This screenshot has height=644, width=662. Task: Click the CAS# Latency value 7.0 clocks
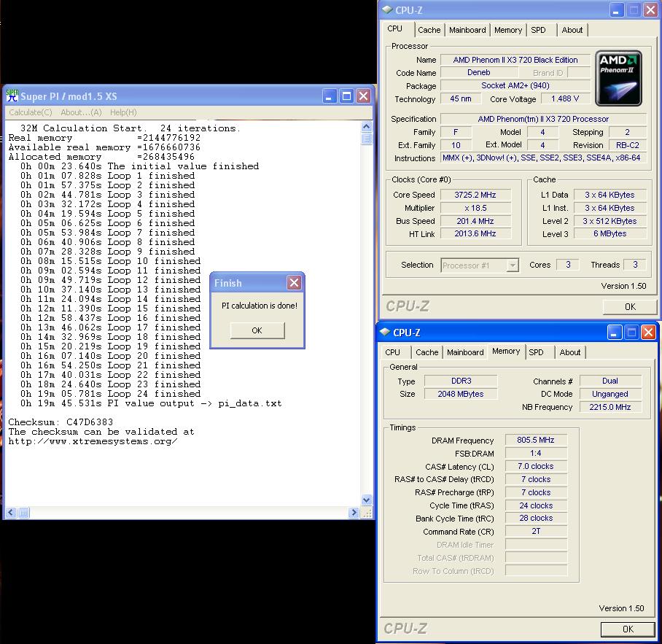[x=536, y=466]
